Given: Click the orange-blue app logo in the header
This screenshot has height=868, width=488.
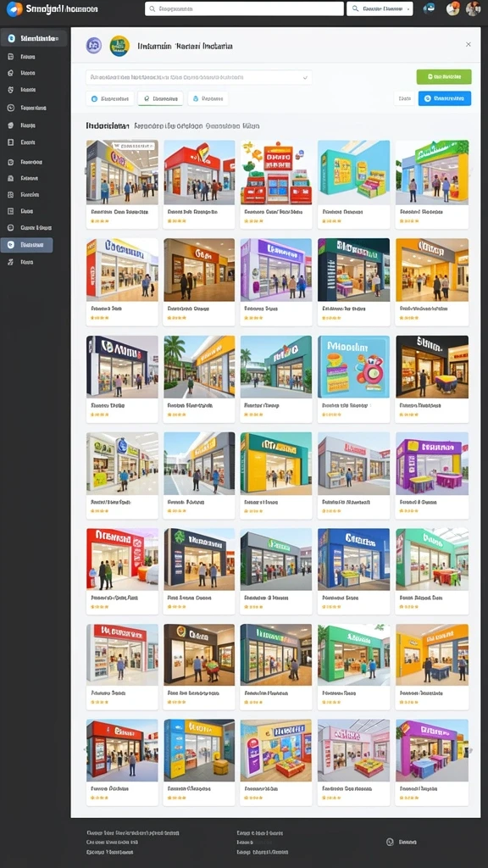Looking at the screenshot, I should tap(14, 8).
